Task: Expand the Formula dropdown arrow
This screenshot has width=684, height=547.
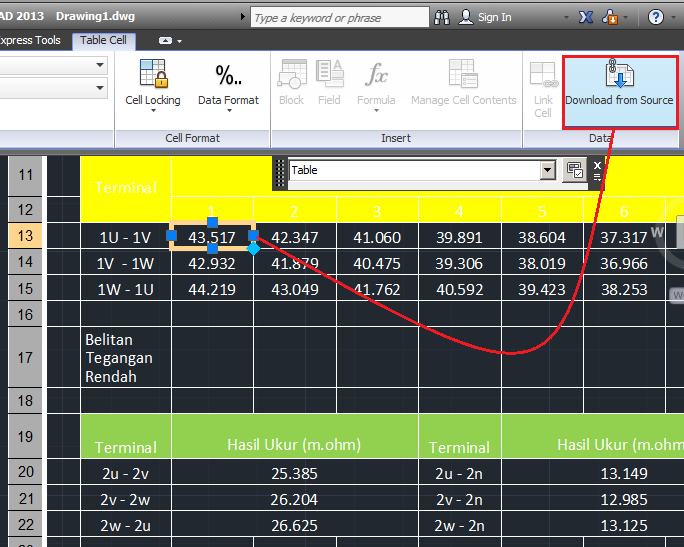Action: pos(376,111)
